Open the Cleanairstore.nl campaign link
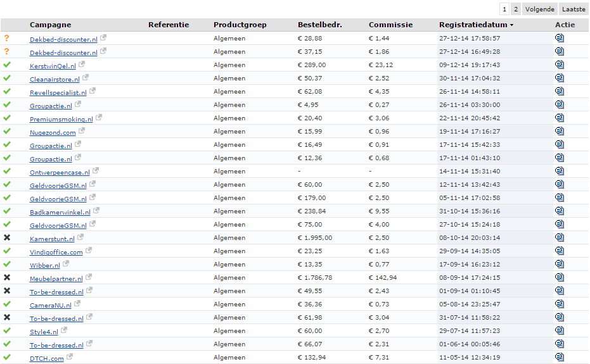 55,79
